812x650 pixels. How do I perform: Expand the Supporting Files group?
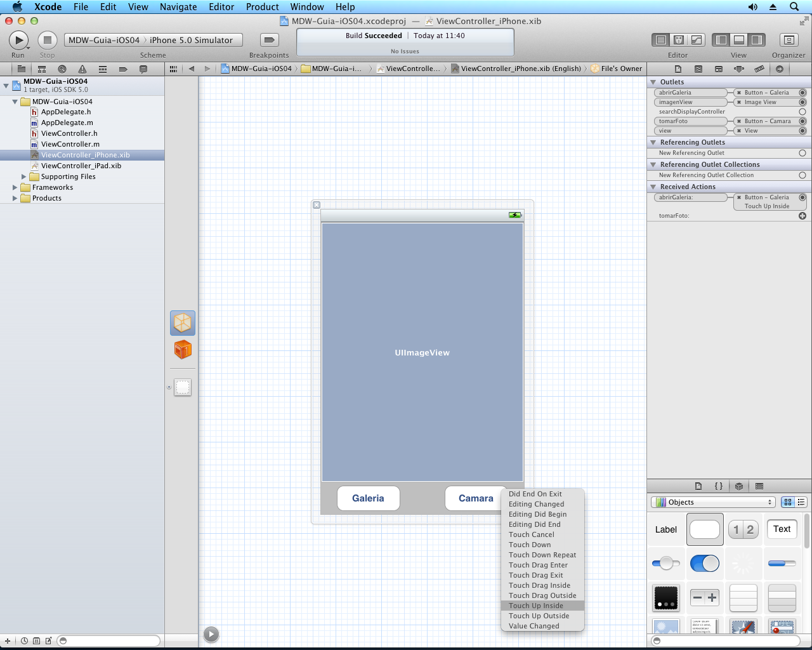(x=24, y=176)
